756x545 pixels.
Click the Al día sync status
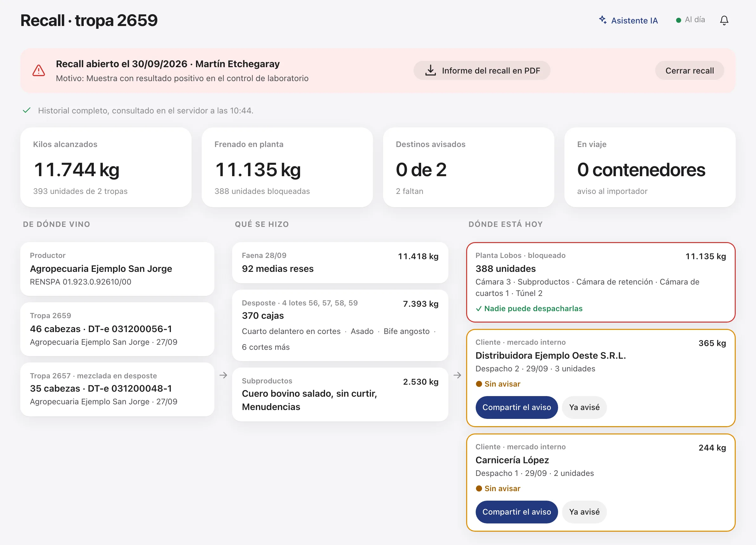690,20
